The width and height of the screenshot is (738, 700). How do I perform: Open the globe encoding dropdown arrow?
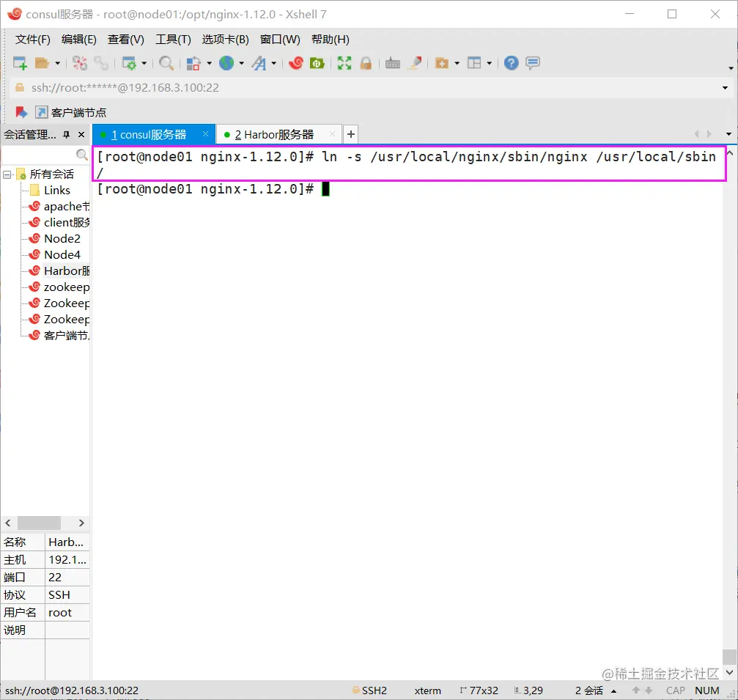click(x=241, y=62)
